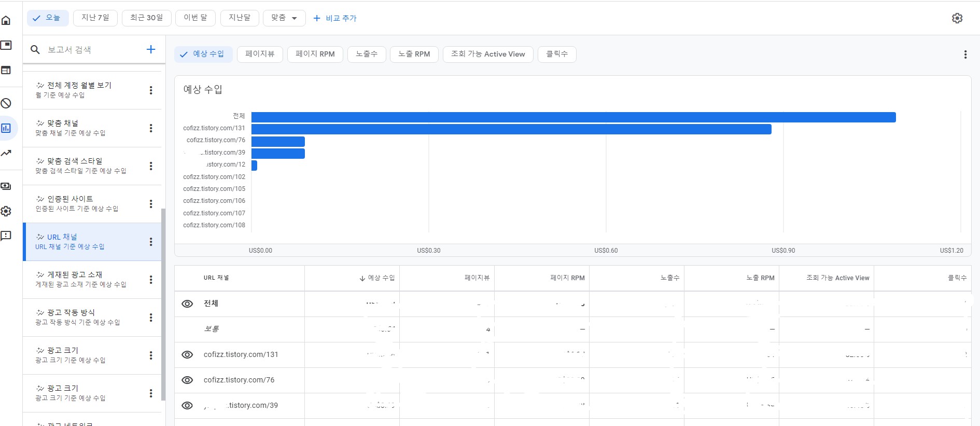Click the cofizz.tistory.com/131 table cell
980x426 pixels.
click(241, 354)
